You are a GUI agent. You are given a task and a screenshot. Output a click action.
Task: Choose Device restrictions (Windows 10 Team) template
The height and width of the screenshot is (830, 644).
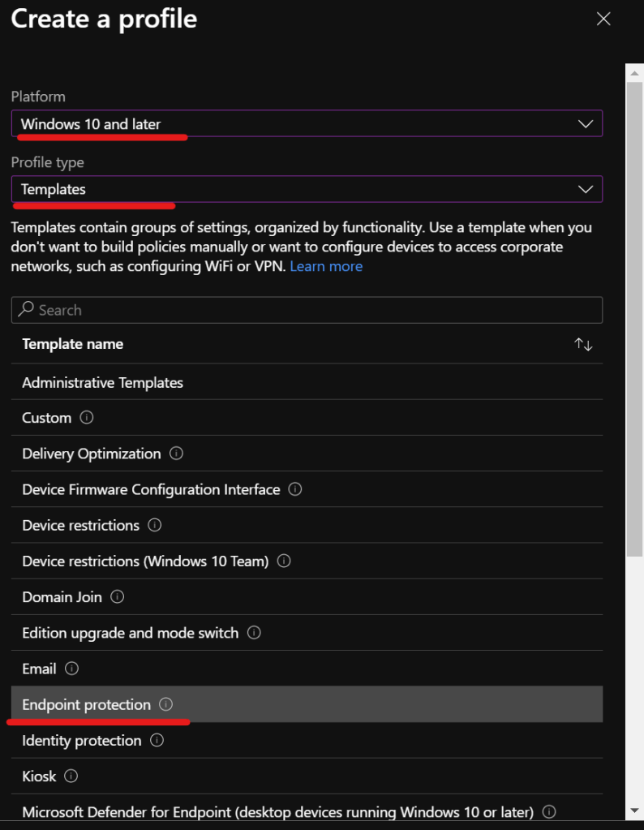145,561
